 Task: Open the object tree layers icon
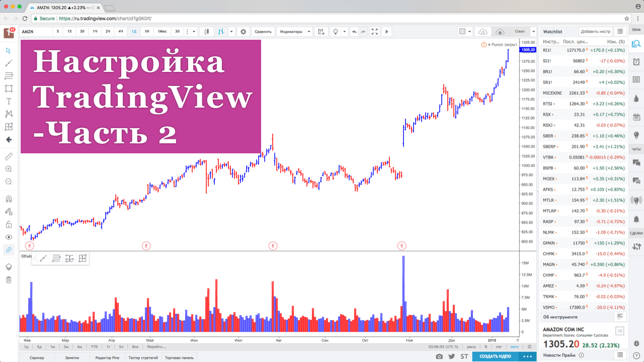pyautogui.click(x=9, y=267)
